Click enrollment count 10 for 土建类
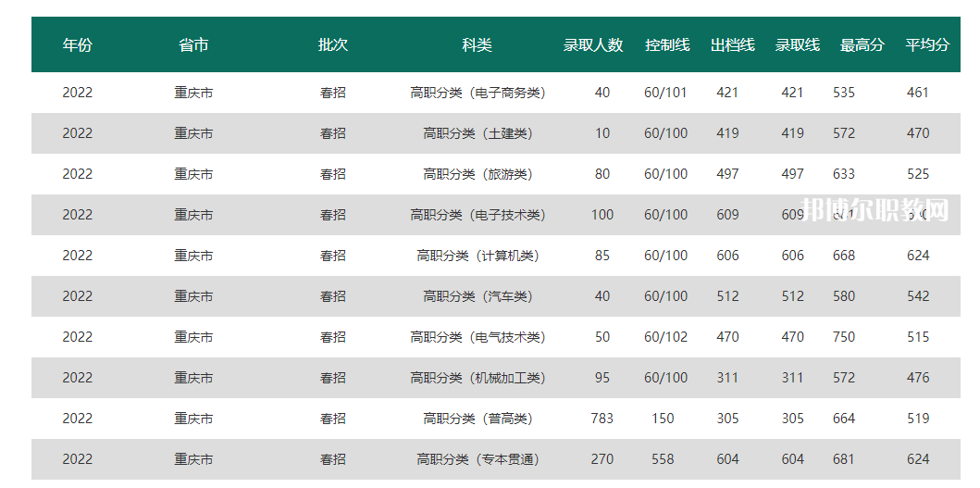Screen dimensions: 980x488 click(602, 133)
